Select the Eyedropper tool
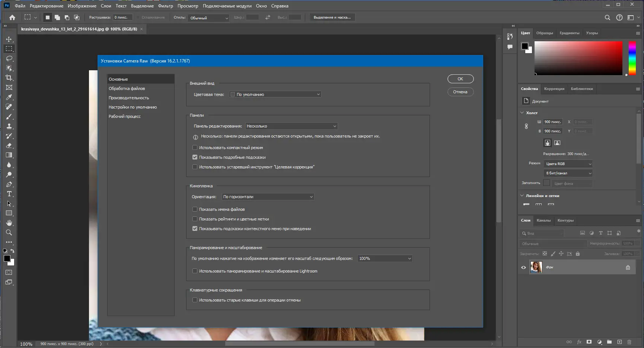The image size is (644, 348). click(9, 97)
